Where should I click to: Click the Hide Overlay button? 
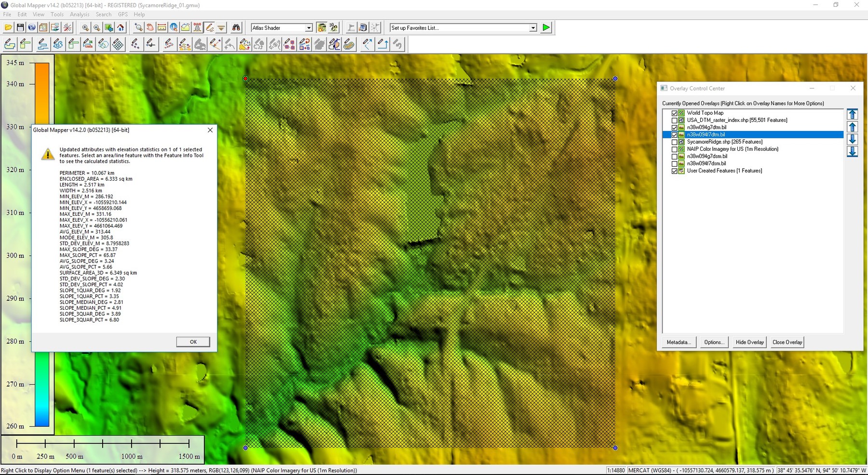pyautogui.click(x=749, y=342)
